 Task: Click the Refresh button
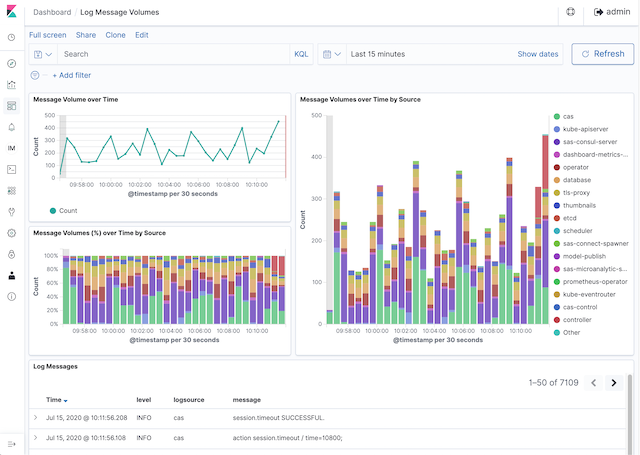tap(602, 54)
